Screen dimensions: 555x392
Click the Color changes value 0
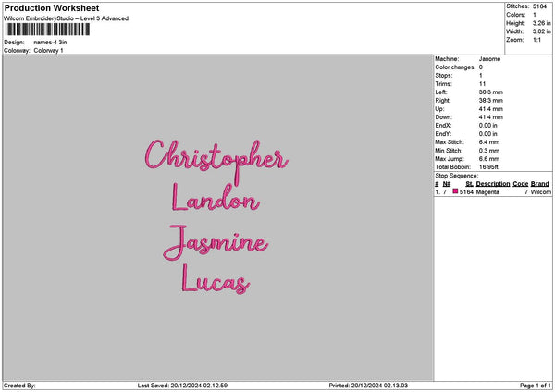[x=481, y=67]
